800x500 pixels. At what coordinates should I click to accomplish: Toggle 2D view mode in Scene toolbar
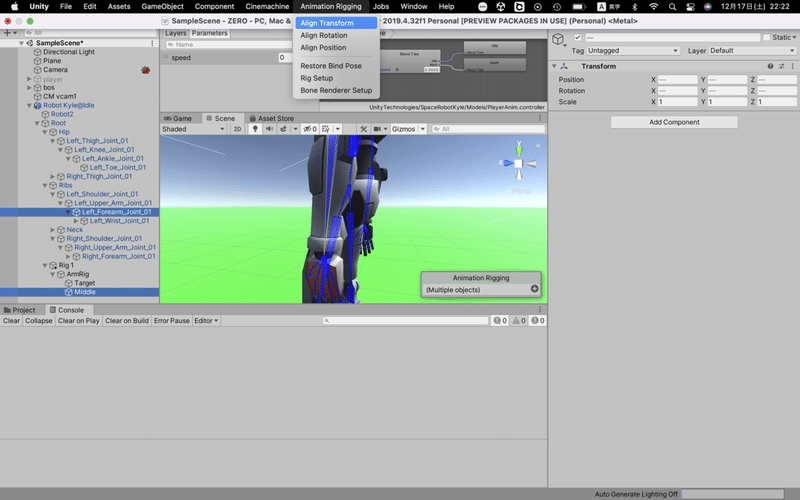pyautogui.click(x=237, y=129)
